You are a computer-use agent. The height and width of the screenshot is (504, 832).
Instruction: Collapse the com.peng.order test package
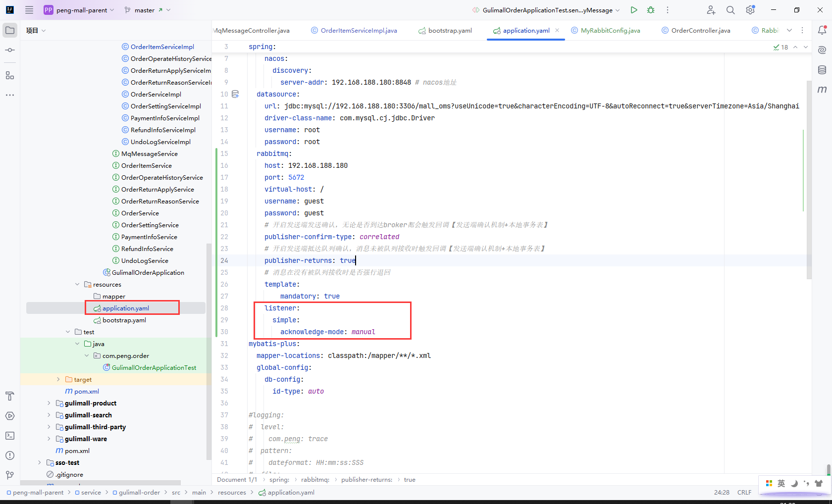point(87,355)
